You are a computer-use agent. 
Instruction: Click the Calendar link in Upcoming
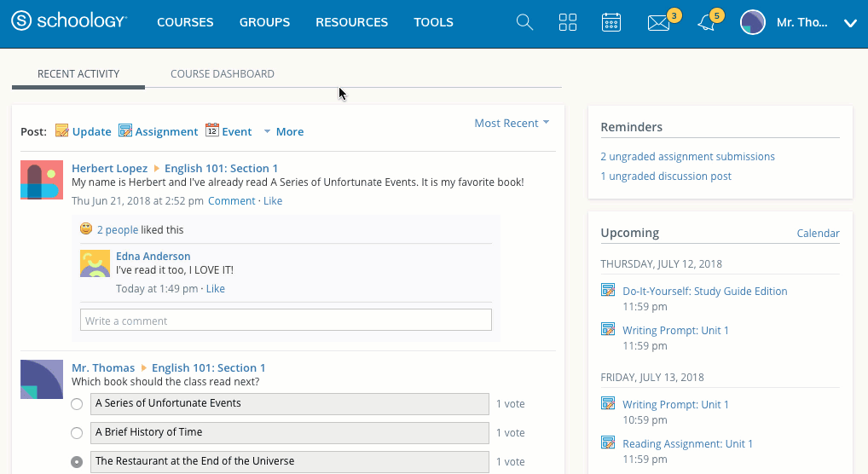pyautogui.click(x=818, y=234)
